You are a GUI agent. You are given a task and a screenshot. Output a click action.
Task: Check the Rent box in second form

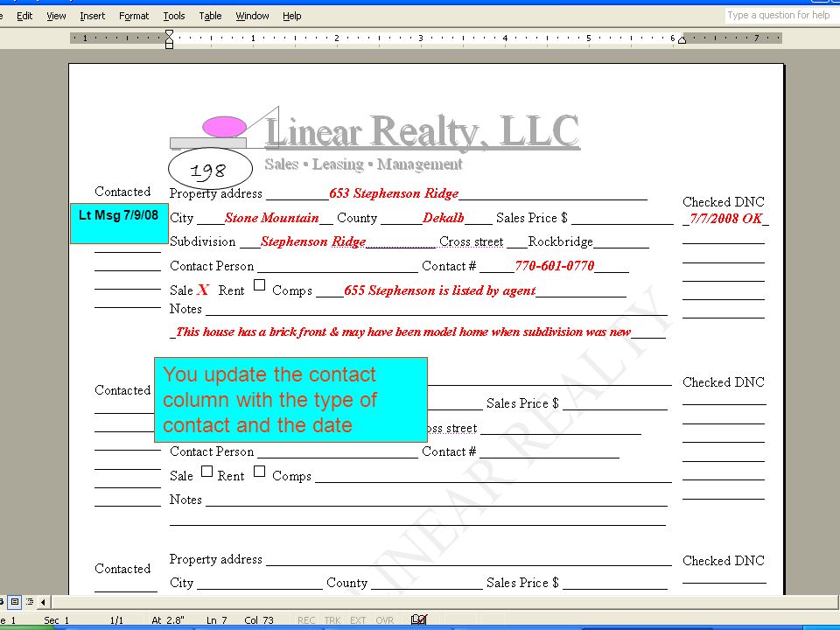click(259, 472)
